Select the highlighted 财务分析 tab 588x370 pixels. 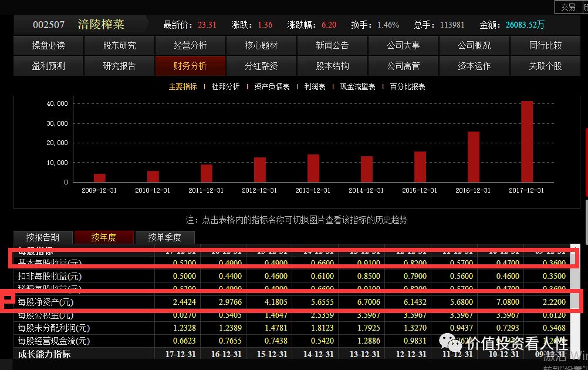[x=190, y=66]
